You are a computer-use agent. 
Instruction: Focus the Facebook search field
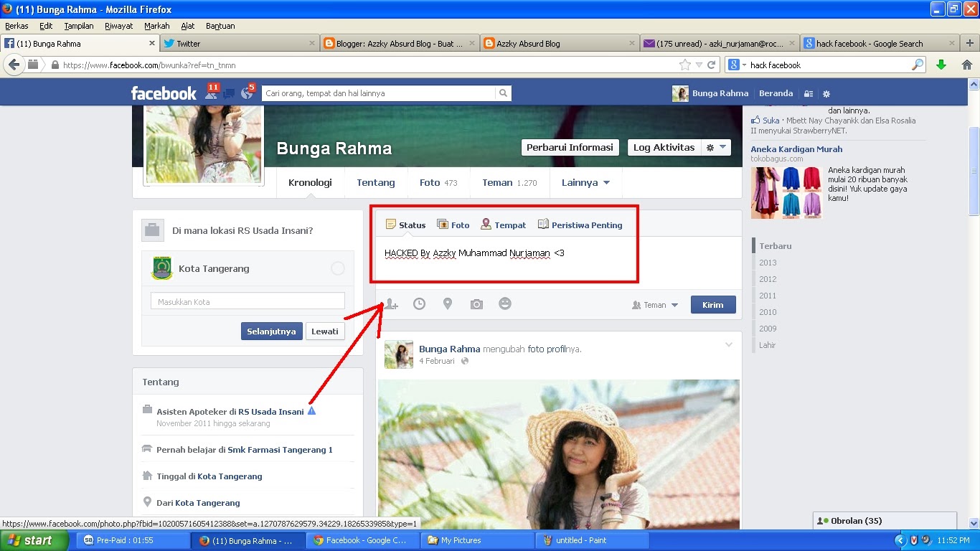[x=378, y=93]
